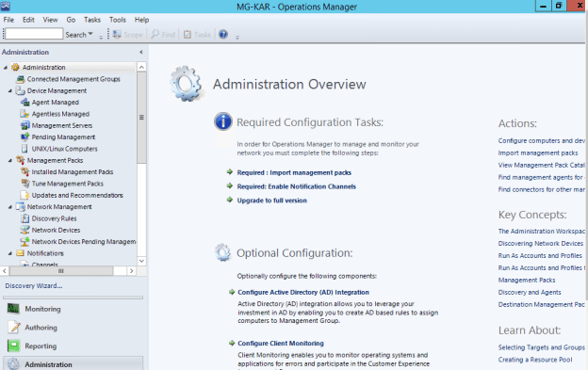Click tree scroll down arrow
The image size is (588, 370).
point(141,261)
